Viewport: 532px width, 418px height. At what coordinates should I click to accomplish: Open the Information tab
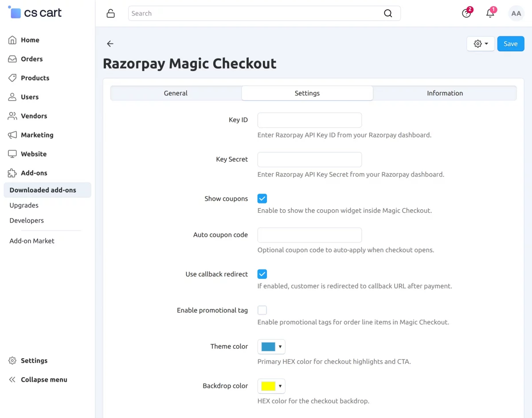445,93
